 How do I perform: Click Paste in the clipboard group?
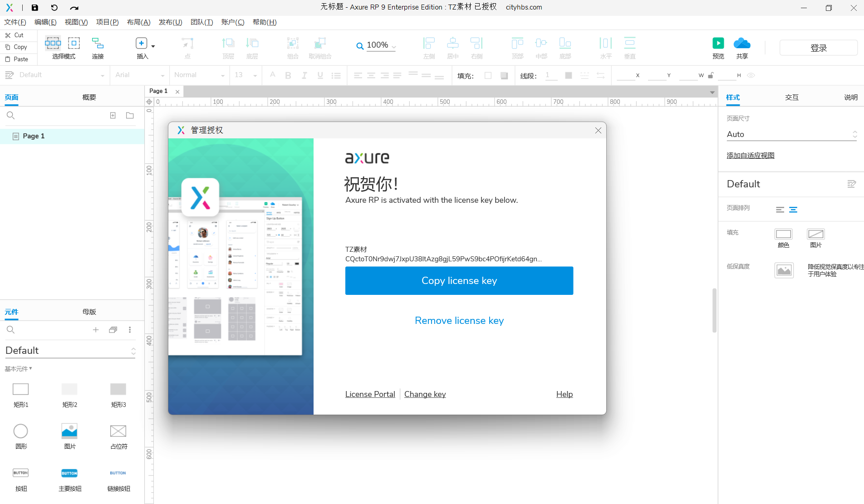[x=16, y=59]
